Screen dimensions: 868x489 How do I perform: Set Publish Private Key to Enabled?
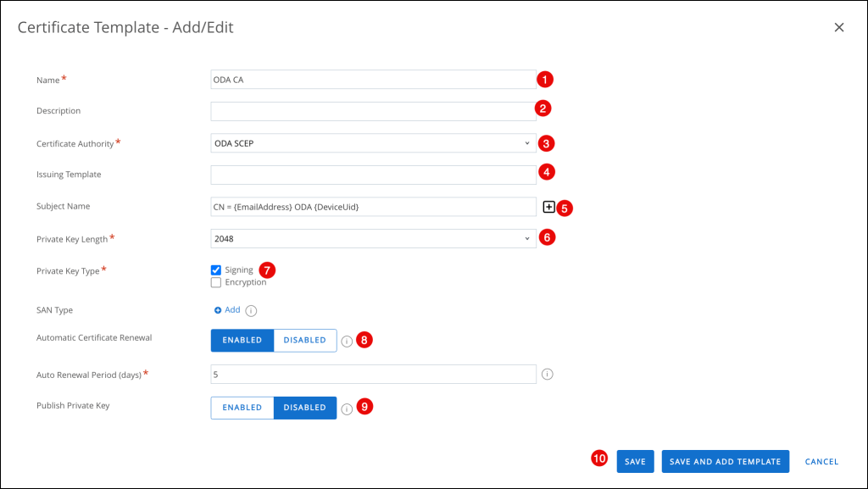pos(242,408)
